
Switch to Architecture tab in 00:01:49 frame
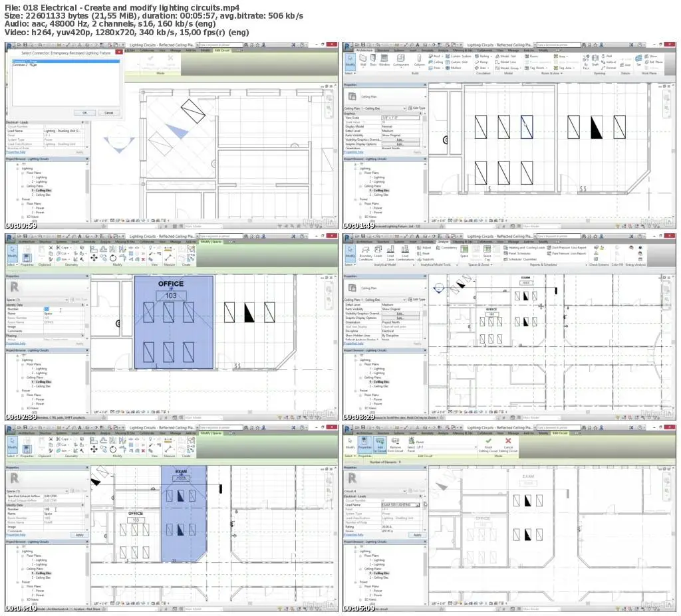click(x=364, y=51)
